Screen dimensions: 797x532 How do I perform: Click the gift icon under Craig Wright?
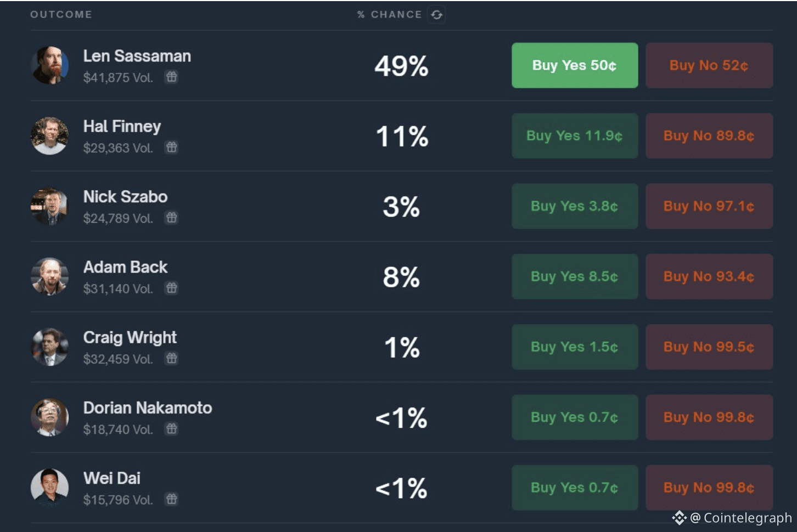pyautogui.click(x=172, y=358)
